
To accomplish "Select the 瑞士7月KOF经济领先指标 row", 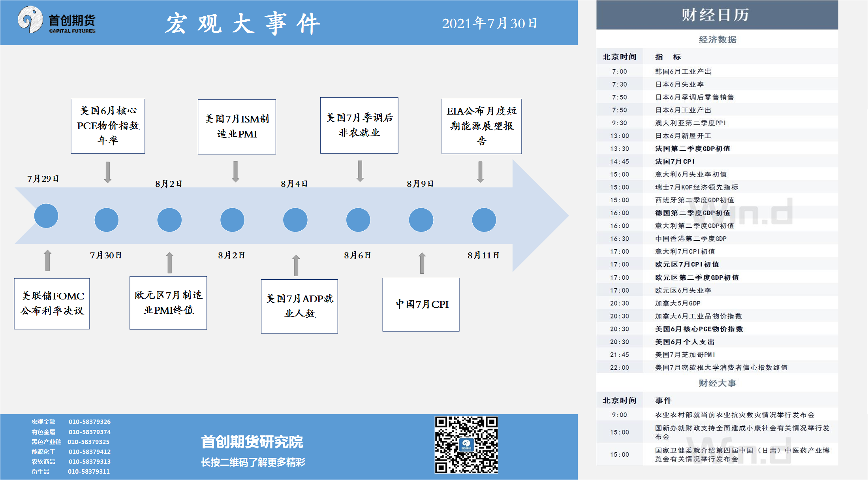I will tap(717, 187).
